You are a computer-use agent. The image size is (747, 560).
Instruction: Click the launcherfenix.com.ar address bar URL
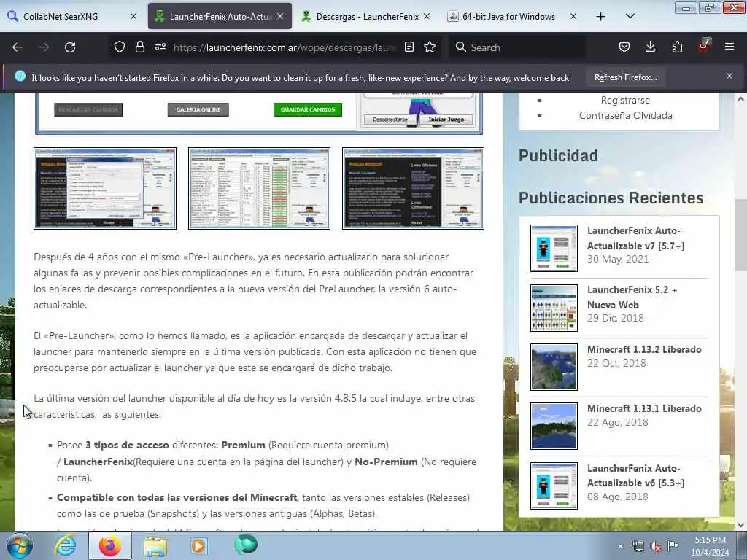tap(285, 47)
